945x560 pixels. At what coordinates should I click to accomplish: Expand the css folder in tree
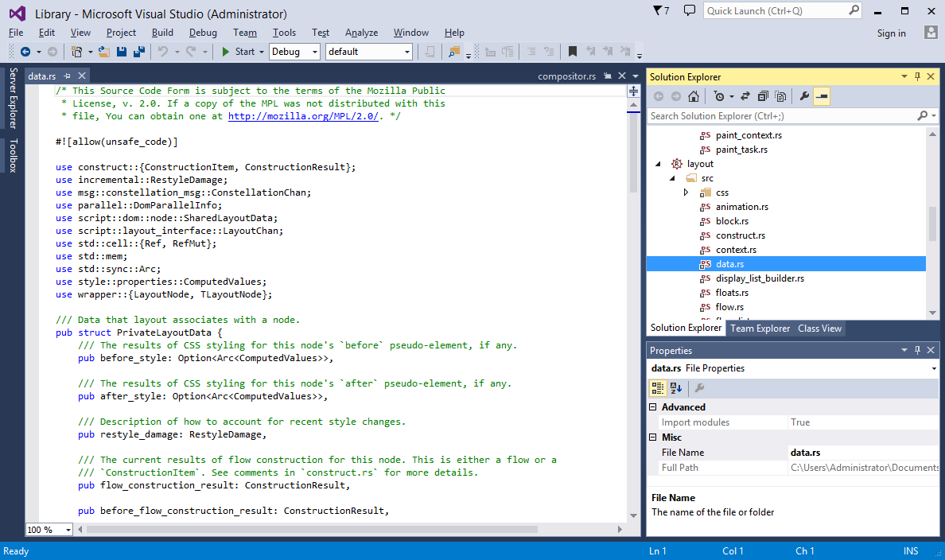[x=686, y=192]
